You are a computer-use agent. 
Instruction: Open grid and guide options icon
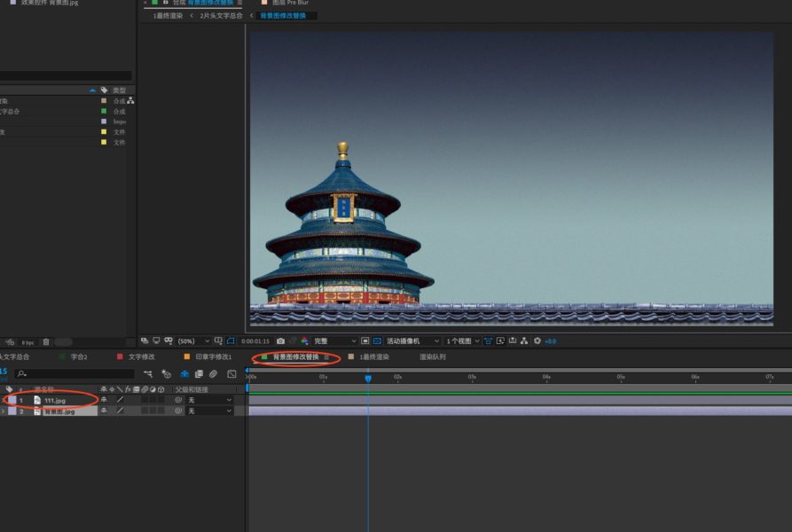pos(218,340)
